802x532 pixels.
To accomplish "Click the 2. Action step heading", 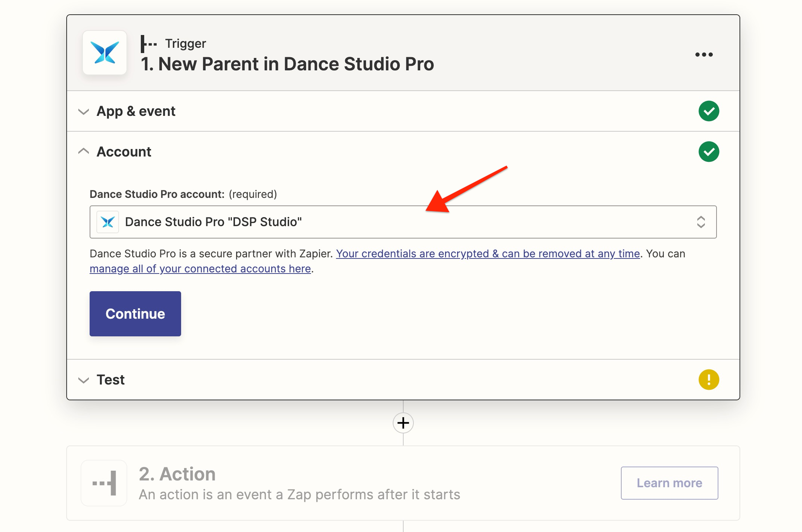I will click(177, 474).
